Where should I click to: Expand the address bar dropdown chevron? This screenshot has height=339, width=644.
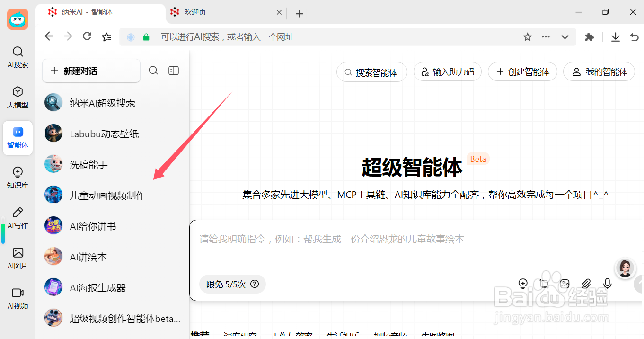tap(565, 36)
